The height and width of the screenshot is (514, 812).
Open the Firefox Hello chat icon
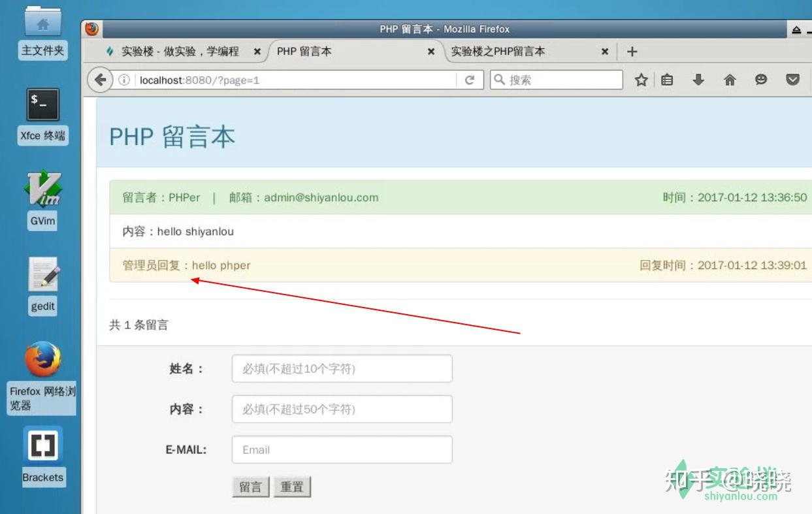(761, 79)
